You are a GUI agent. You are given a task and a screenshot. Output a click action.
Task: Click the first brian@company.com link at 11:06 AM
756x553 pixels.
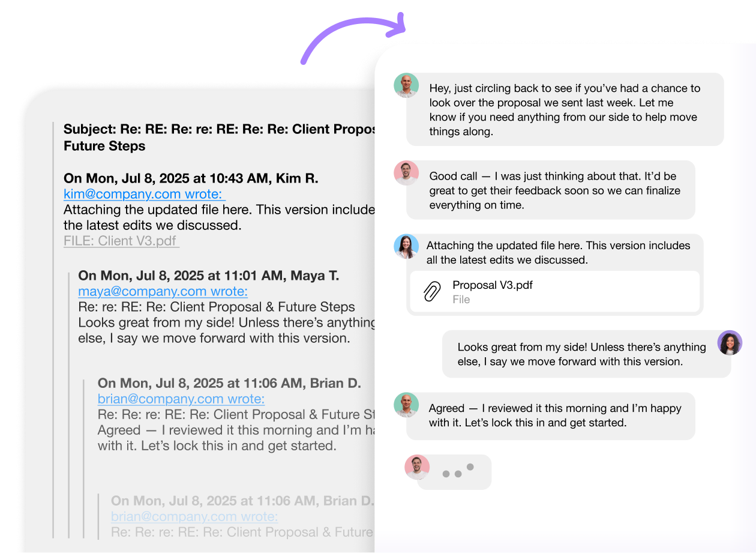click(x=181, y=399)
